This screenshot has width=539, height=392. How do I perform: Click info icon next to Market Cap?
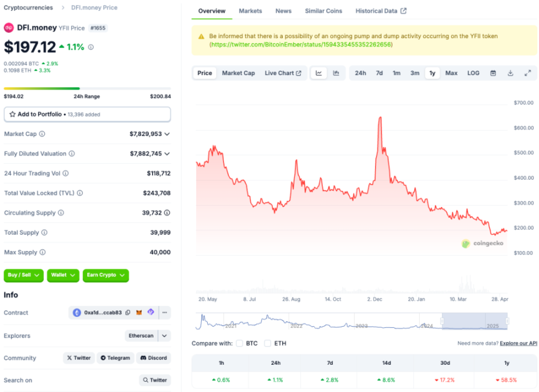(42, 134)
